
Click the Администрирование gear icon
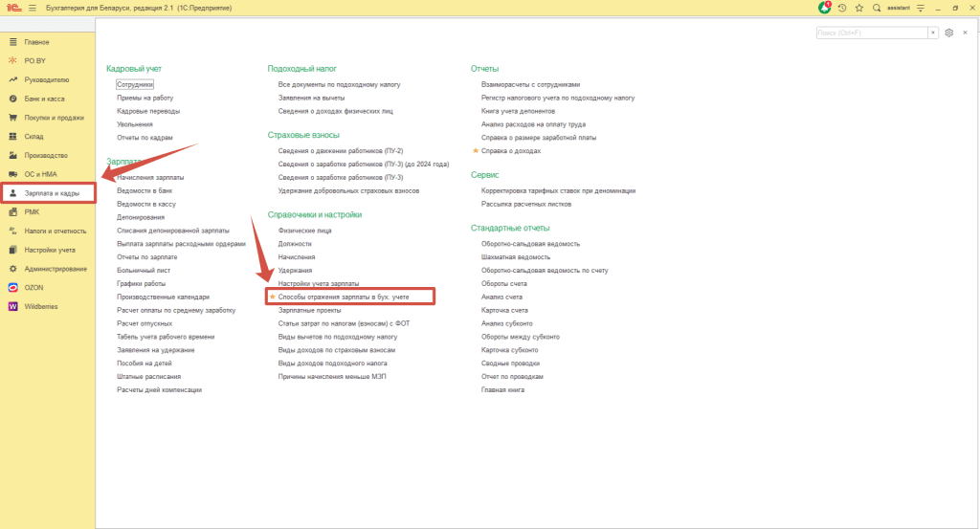click(12, 269)
